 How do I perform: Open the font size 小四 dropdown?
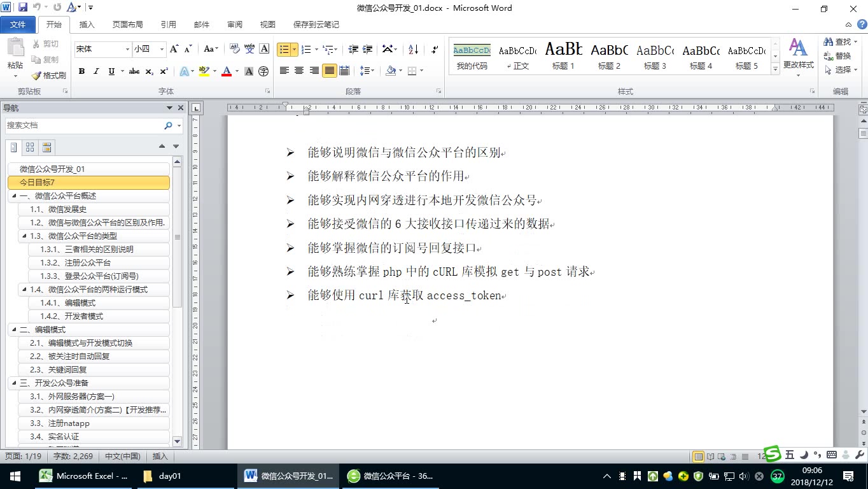[x=162, y=49]
